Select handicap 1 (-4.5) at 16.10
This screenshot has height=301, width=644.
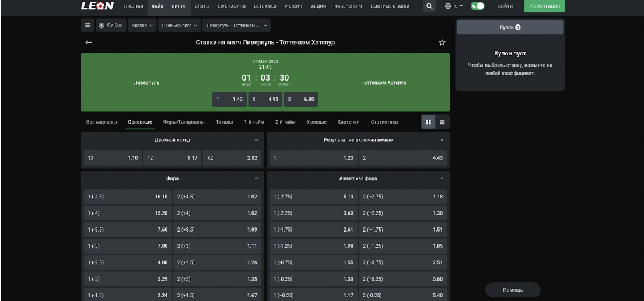(127, 197)
